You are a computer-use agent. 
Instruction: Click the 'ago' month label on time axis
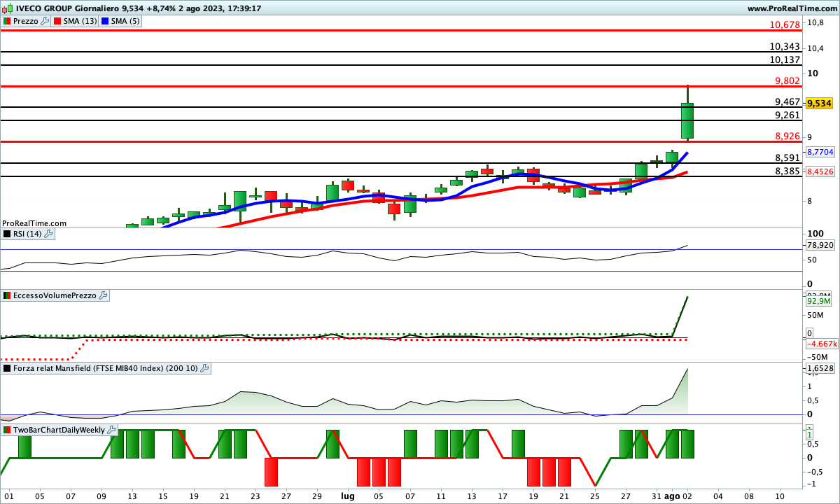[672, 496]
